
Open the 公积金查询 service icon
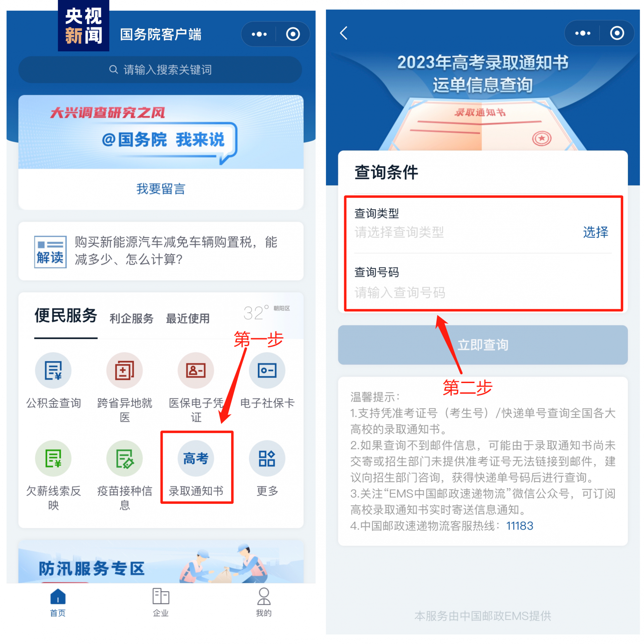point(53,371)
